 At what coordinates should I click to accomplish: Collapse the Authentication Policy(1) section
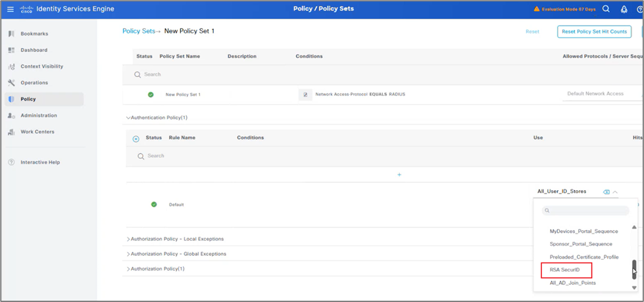click(128, 118)
